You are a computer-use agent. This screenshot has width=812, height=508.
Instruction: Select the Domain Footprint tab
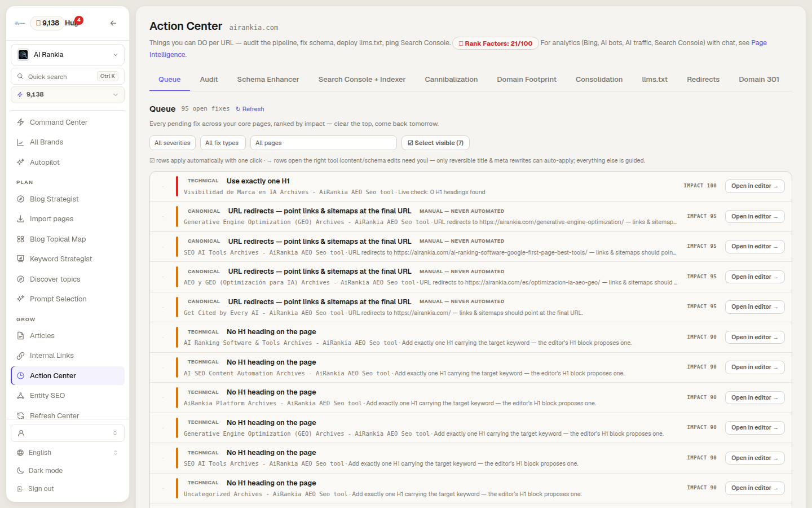click(527, 80)
